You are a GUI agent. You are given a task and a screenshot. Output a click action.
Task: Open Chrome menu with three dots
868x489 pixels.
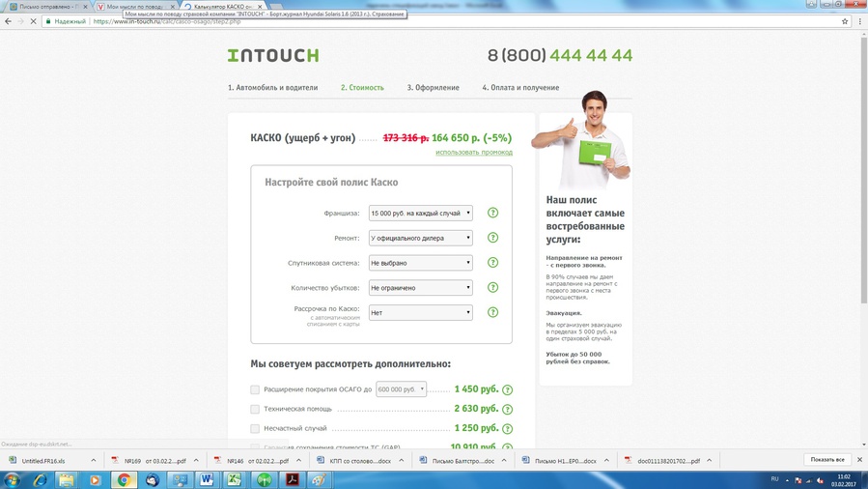pyautogui.click(x=859, y=21)
